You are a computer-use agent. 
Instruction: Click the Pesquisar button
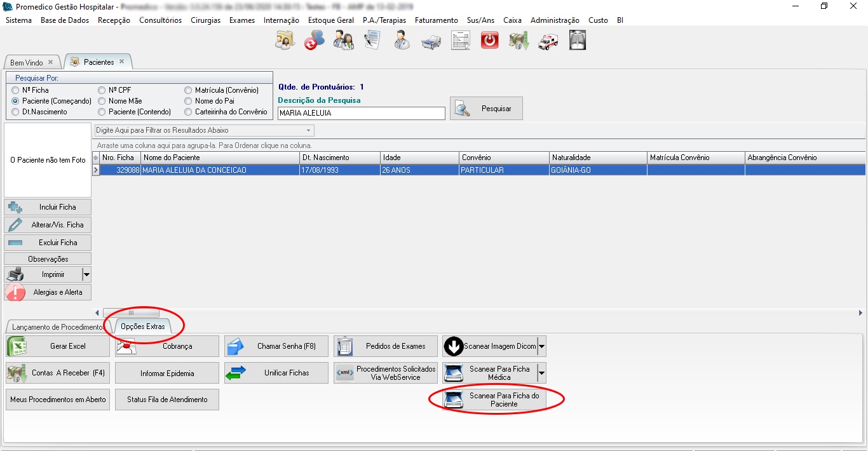(x=486, y=109)
